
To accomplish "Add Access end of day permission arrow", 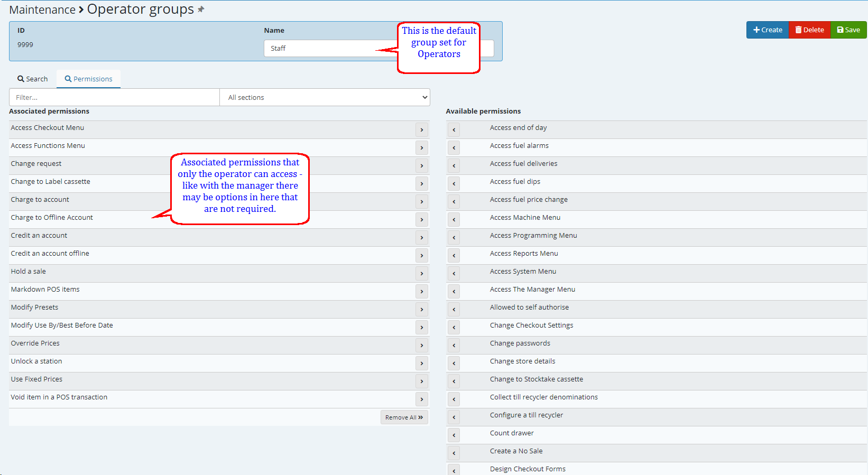I will (454, 130).
